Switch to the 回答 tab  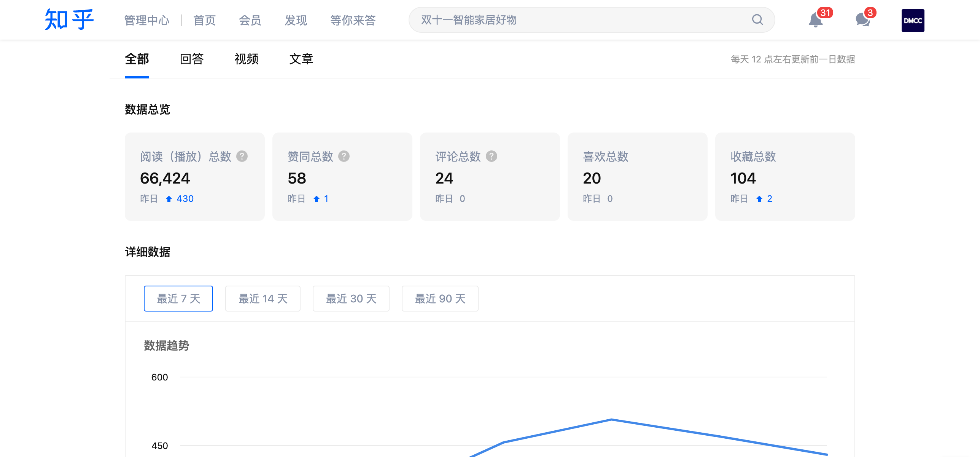[192, 59]
